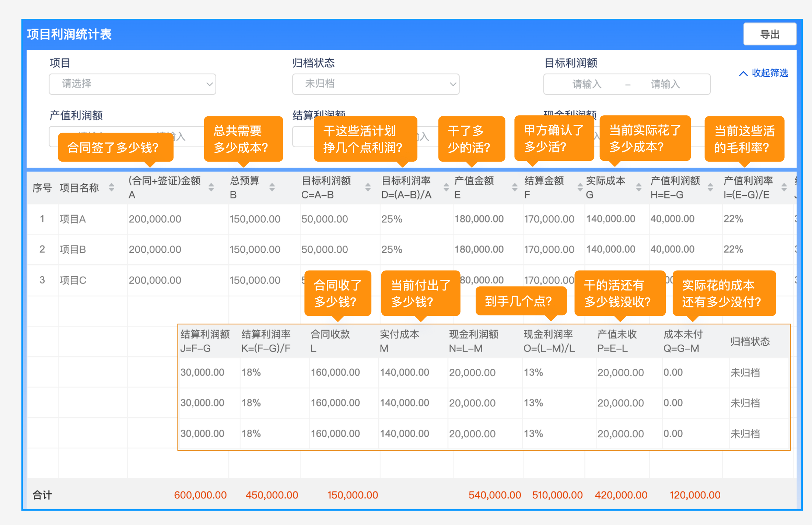812x525 pixels.
Task: Click minimum 目标利润额 input field
Action: click(x=587, y=84)
